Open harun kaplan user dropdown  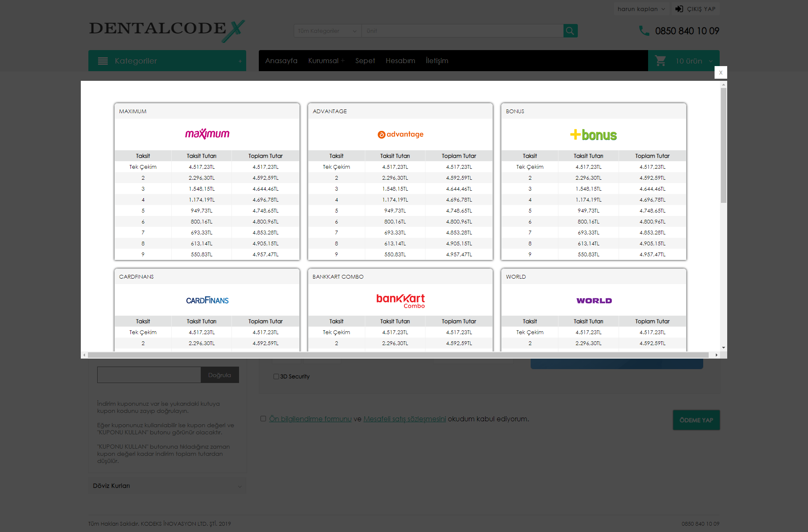pyautogui.click(x=641, y=9)
